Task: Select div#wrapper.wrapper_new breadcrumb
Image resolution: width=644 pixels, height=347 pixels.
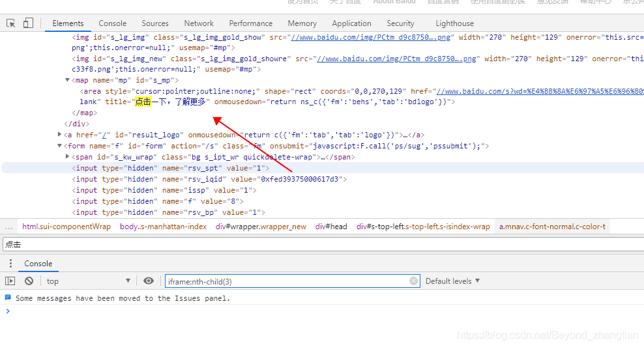Action: [x=261, y=227]
